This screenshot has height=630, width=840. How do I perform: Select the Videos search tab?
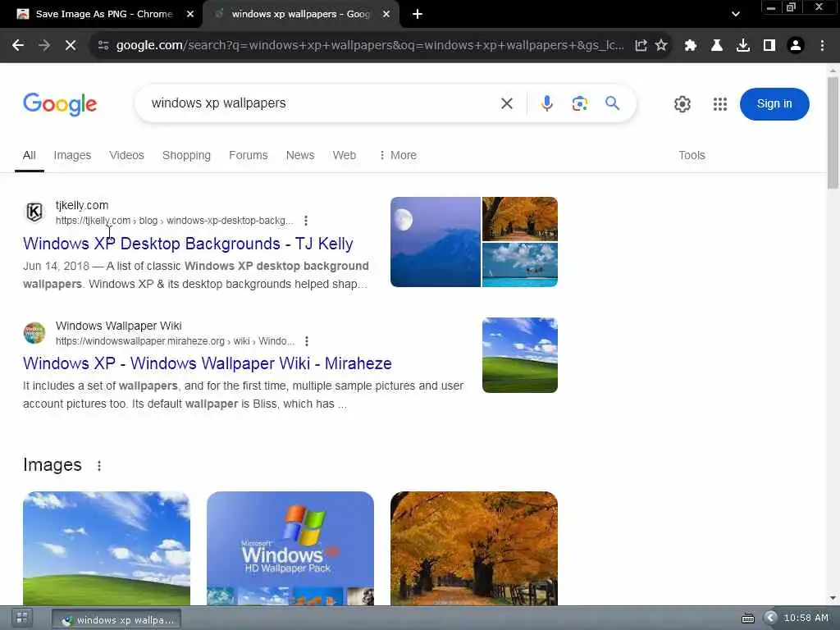(x=126, y=155)
